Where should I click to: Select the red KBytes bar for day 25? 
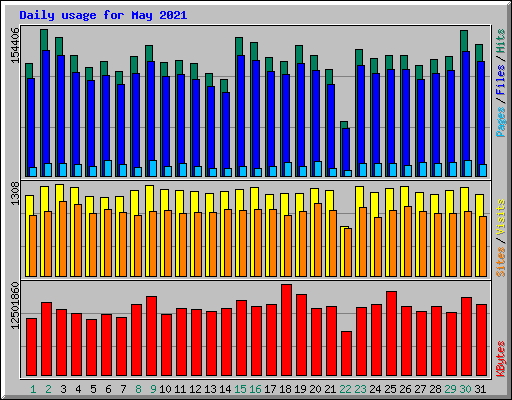pos(391,334)
